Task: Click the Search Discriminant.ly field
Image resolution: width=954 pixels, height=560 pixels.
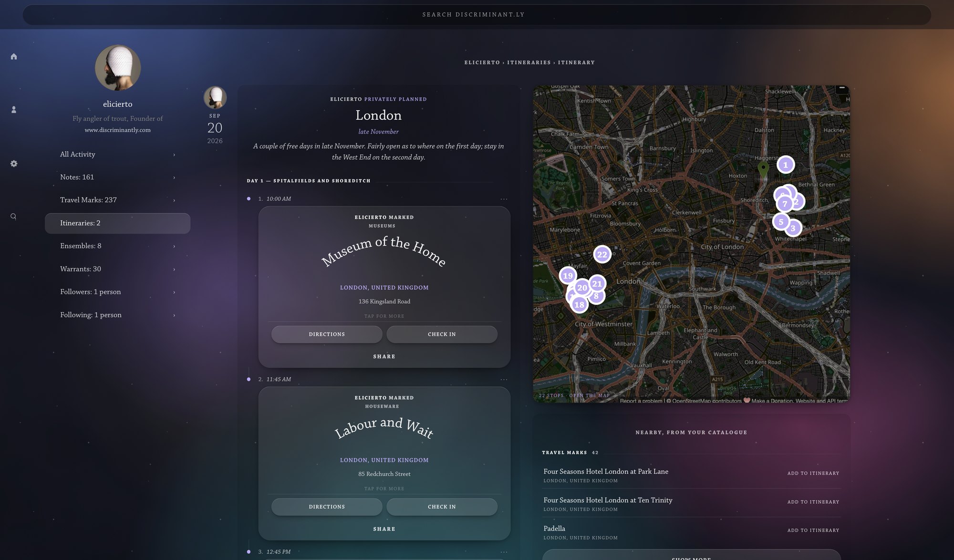Action: (477, 15)
